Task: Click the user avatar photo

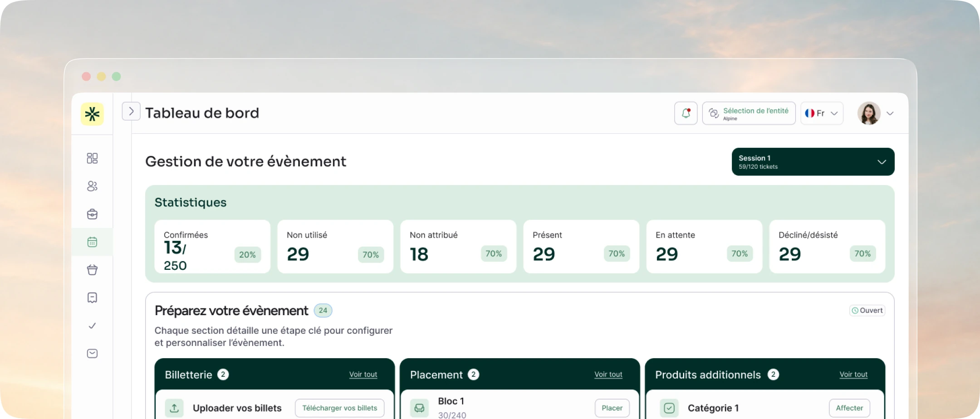Action: (869, 113)
